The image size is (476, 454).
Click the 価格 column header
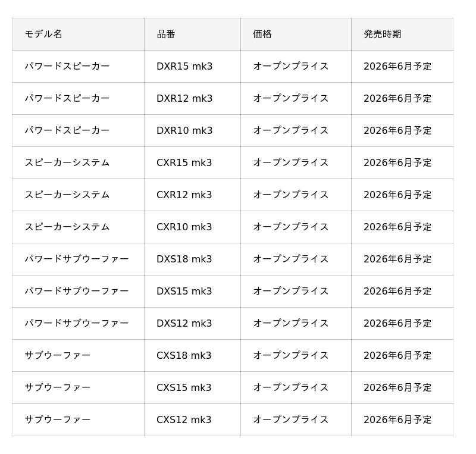pyautogui.click(x=262, y=35)
